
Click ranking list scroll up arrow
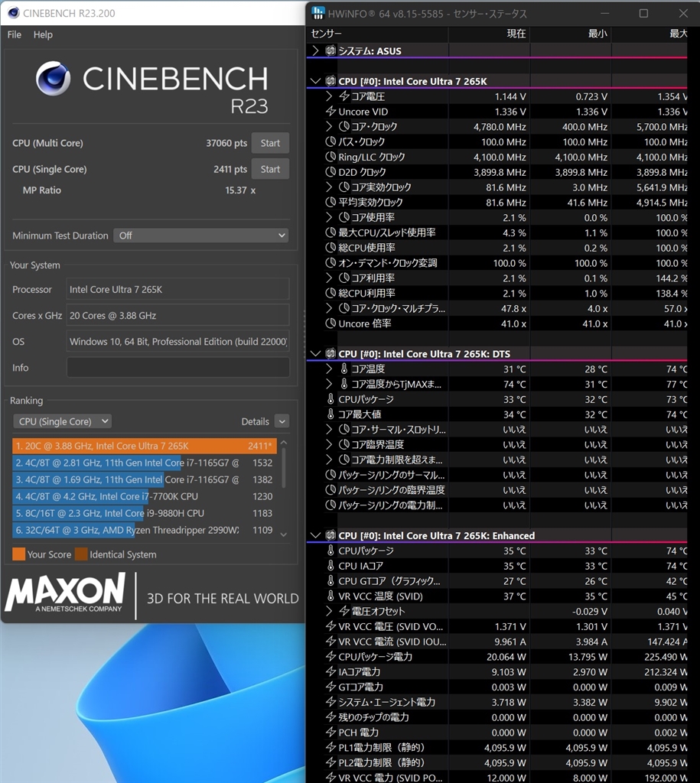(284, 443)
